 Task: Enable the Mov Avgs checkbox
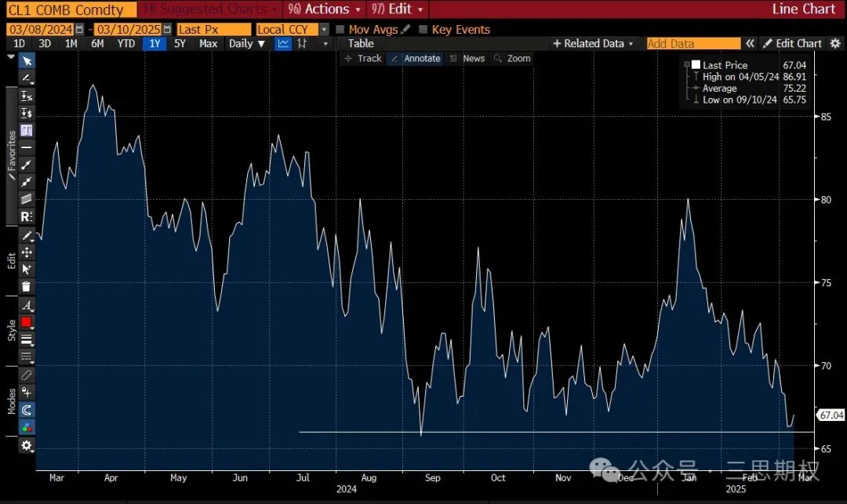(340, 29)
